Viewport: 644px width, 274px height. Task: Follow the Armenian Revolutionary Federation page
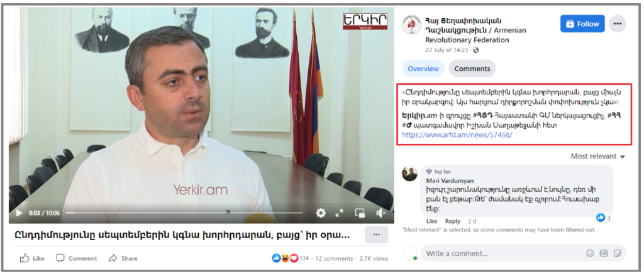[582, 24]
